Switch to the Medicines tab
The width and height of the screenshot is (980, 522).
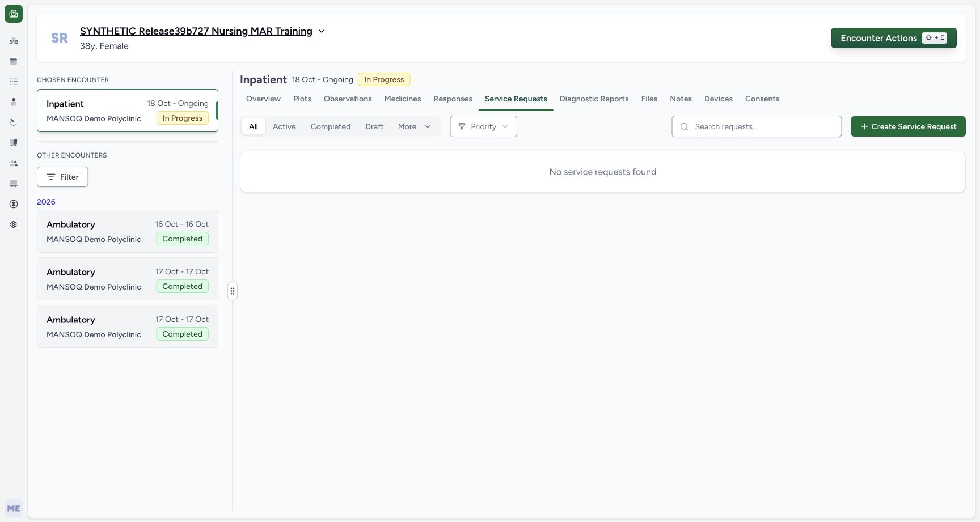tap(403, 99)
